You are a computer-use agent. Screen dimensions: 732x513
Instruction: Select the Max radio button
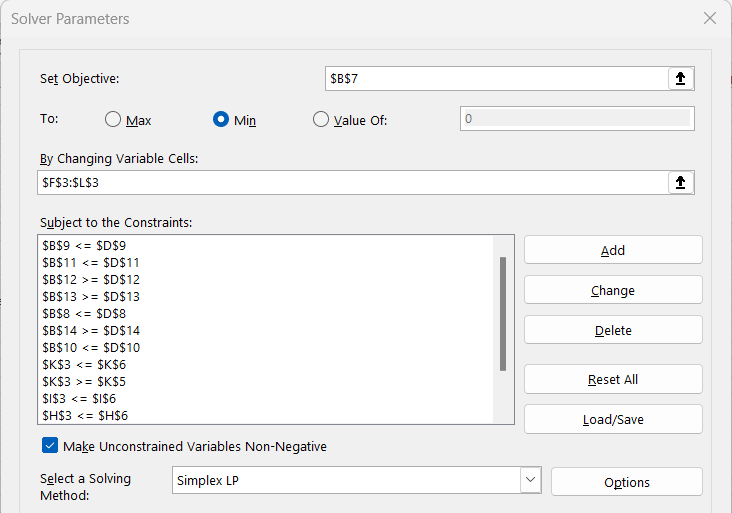113,119
